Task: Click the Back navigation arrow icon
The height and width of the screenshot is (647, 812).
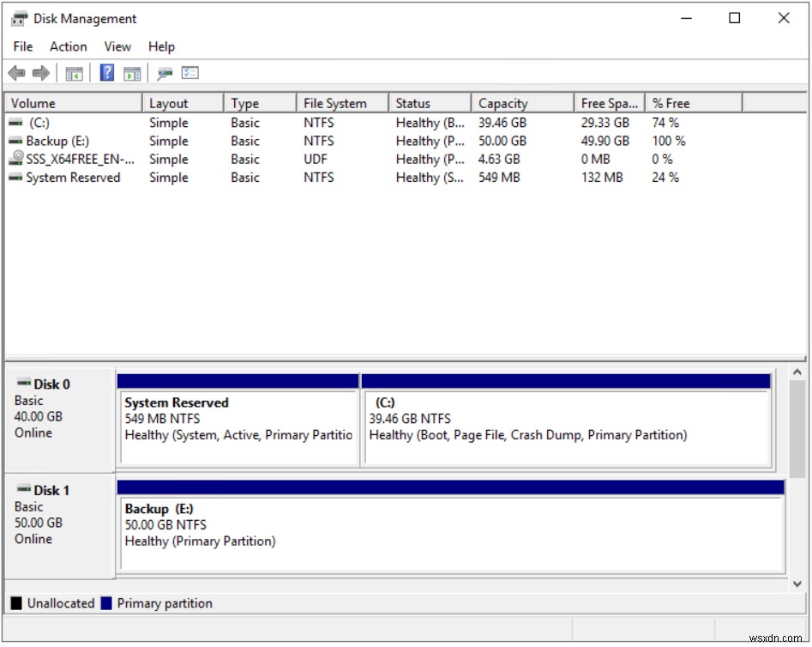Action: pyautogui.click(x=15, y=73)
